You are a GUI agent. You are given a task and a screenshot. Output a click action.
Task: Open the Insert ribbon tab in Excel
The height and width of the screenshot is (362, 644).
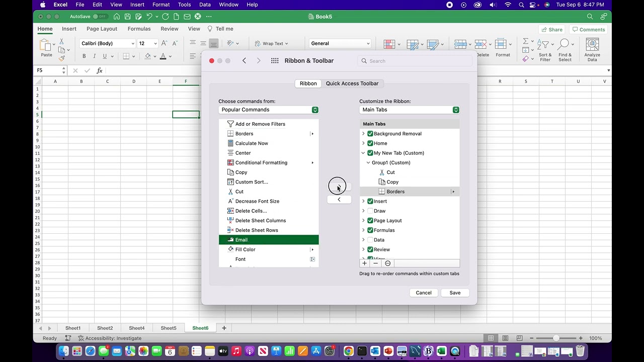[x=69, y=29]
